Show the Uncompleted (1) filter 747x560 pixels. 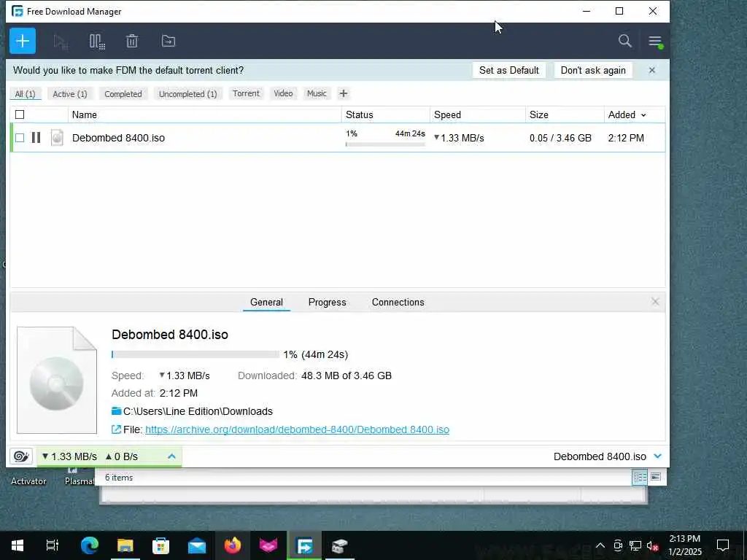[188, 94]
